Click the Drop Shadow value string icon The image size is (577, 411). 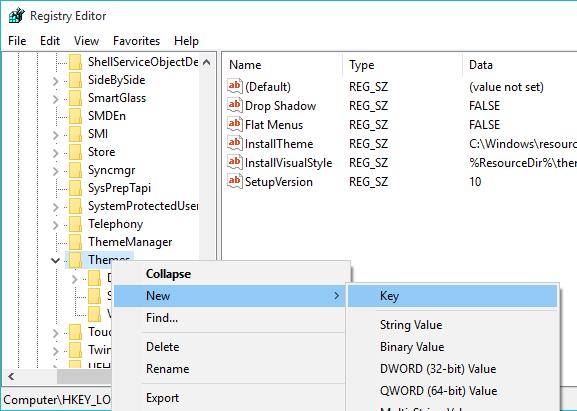pyautogui.click(x=235, y=106)
